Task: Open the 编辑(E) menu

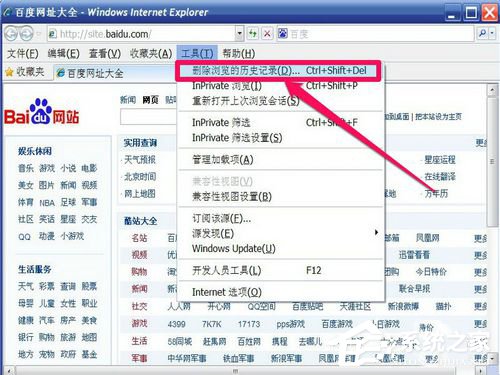Action: 63,53
